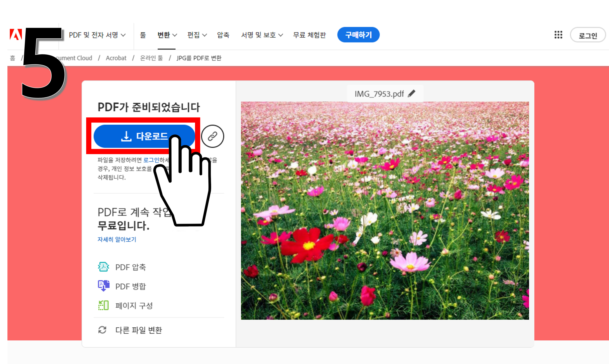Expand the PDF 및 전자 서명 dropdown

97,35
